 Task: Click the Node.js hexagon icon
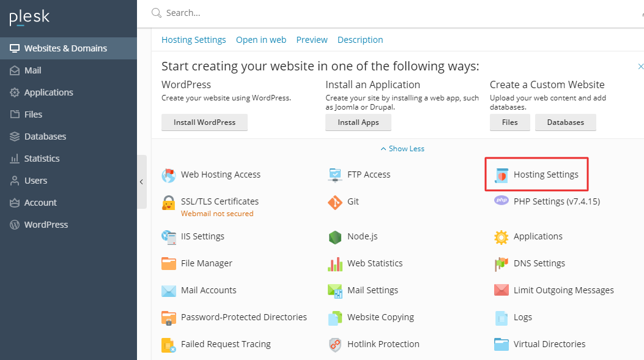tap(335, 237)
